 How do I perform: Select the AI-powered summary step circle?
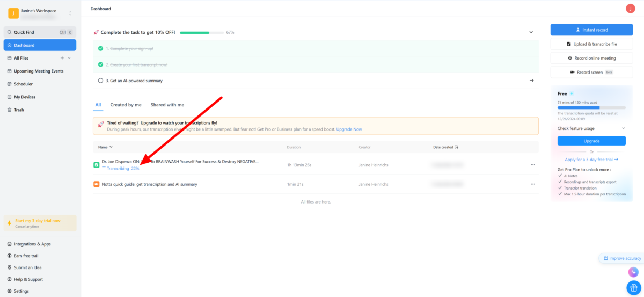pyautogui.click(x=100, y=81)
